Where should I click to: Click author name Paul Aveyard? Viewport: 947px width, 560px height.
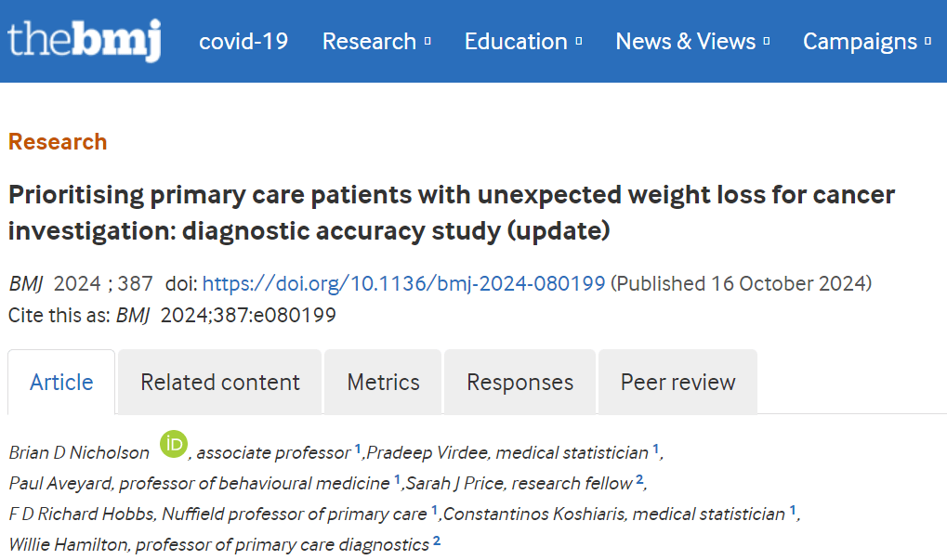coord(60,483)
